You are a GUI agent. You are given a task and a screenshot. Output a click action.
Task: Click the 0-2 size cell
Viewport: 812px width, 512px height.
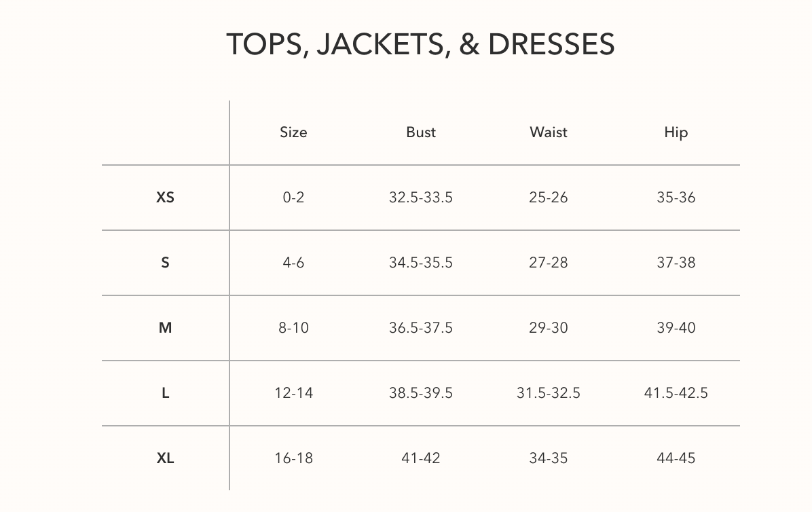pos(293,198)
